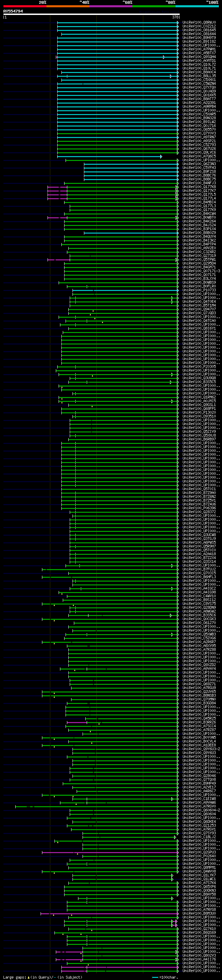
Task: Click the cyan ~100% identity legend segment
Action: [x=197, y=6]
